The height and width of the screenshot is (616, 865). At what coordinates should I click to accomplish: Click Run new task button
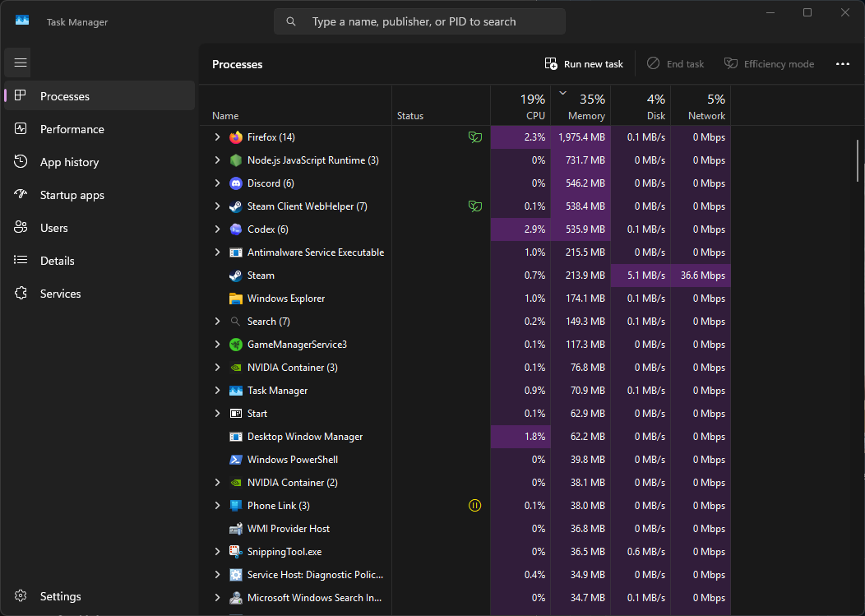coord(584,64)
